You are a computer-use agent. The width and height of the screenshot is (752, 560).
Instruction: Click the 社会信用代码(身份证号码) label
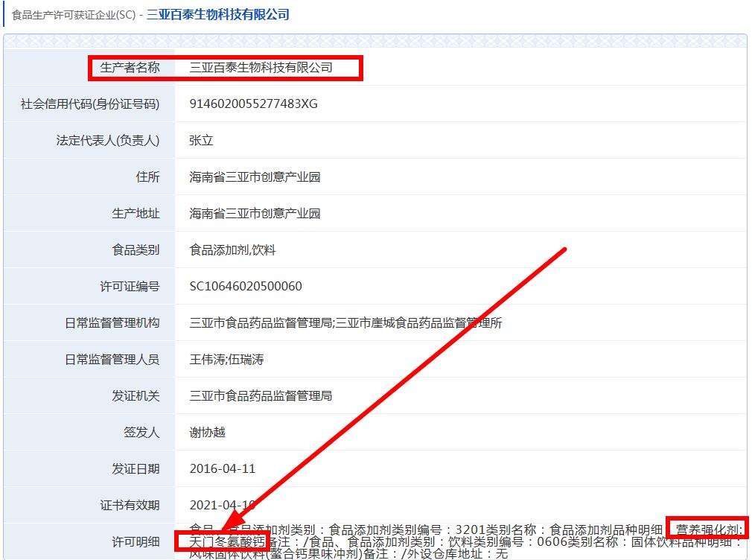pyautogui.click(x=90, y=104)
